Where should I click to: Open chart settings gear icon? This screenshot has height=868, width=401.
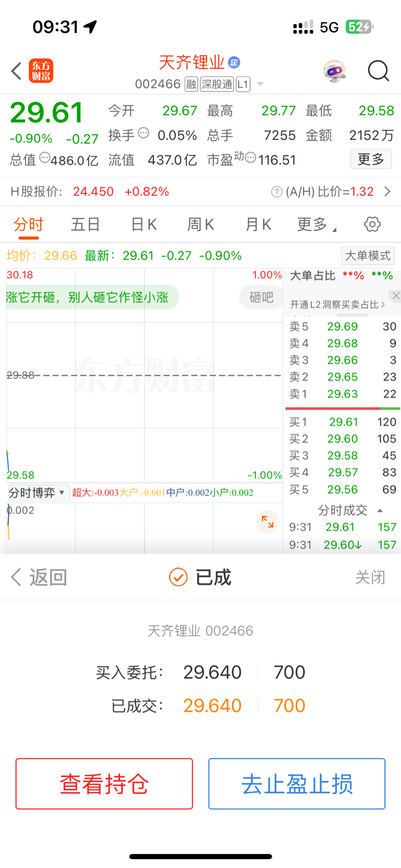pos(372,224)
